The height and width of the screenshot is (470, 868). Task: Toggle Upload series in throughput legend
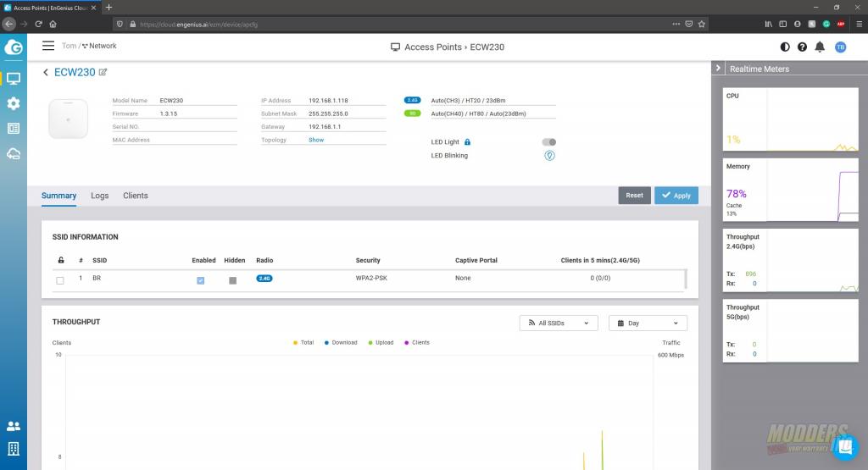click(381, 342)
